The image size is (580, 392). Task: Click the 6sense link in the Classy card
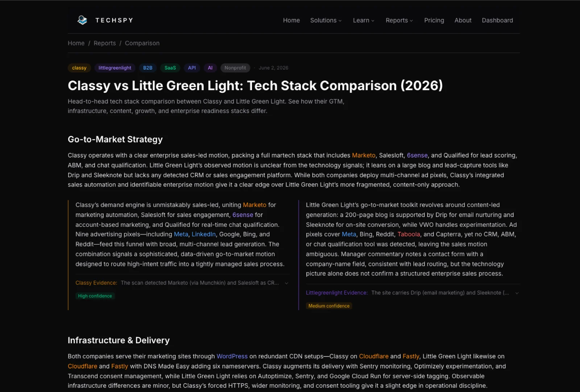(243, 214)
